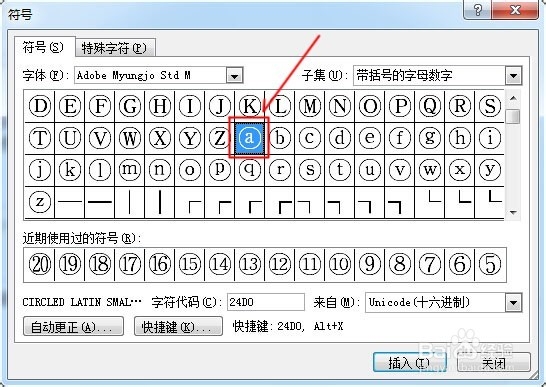Select the circled letter Q symbol
Viewport: 546px width, 387px height.
(x=430, y=106)
